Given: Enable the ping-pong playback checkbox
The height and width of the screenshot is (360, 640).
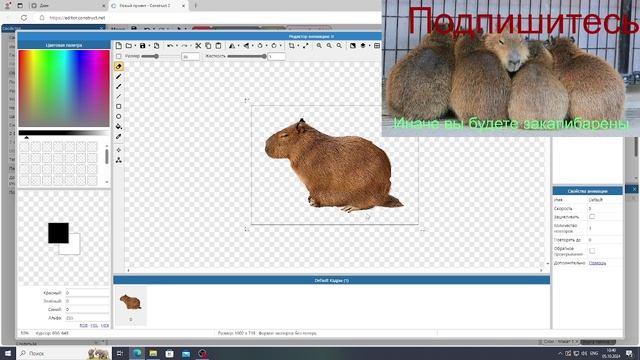Looking at the screenshot, I should [x=592, y=251].
